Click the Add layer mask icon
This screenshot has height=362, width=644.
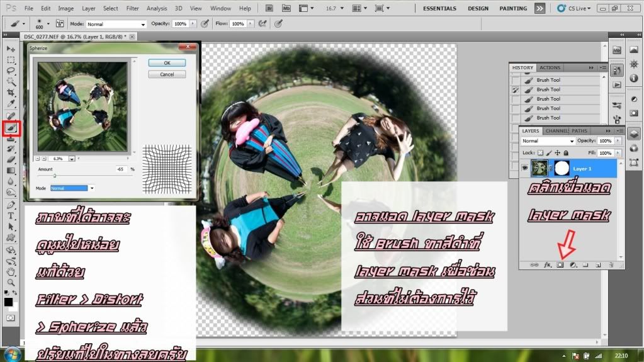coord(560,265)
